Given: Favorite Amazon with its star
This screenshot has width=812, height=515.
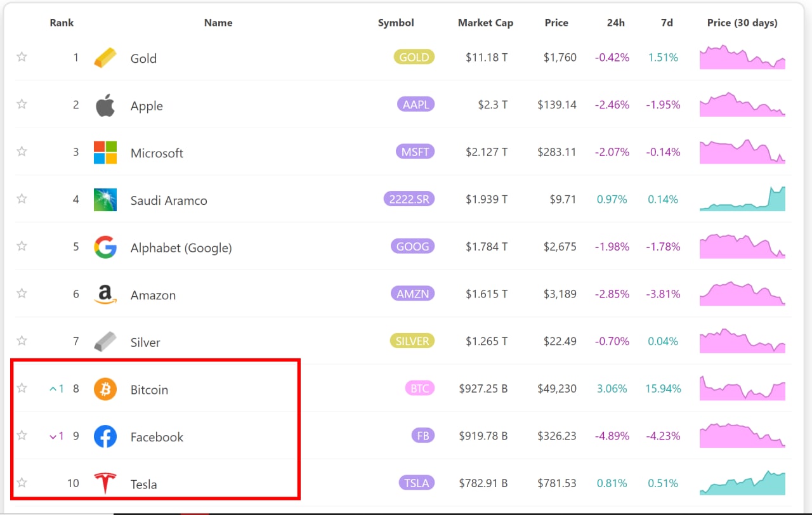Looking at the screenshot, I should coord(22,293).
